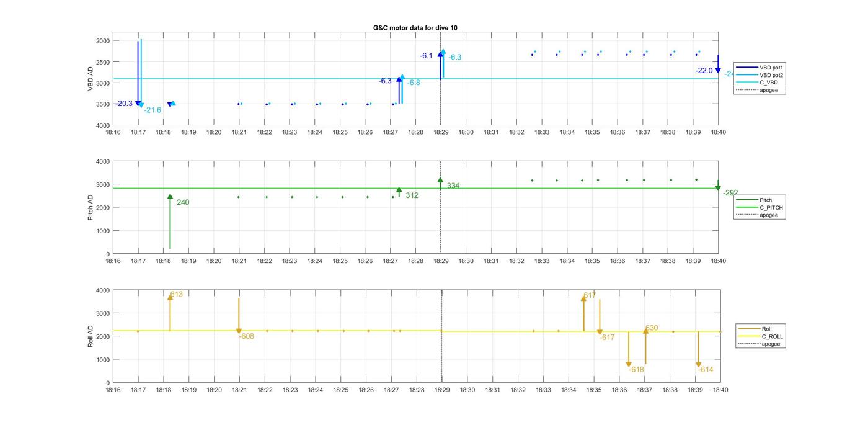The width and height of the screenshot is (868, 430).
Task: Click "apogee" in the VBD legend
Action: 769,90
